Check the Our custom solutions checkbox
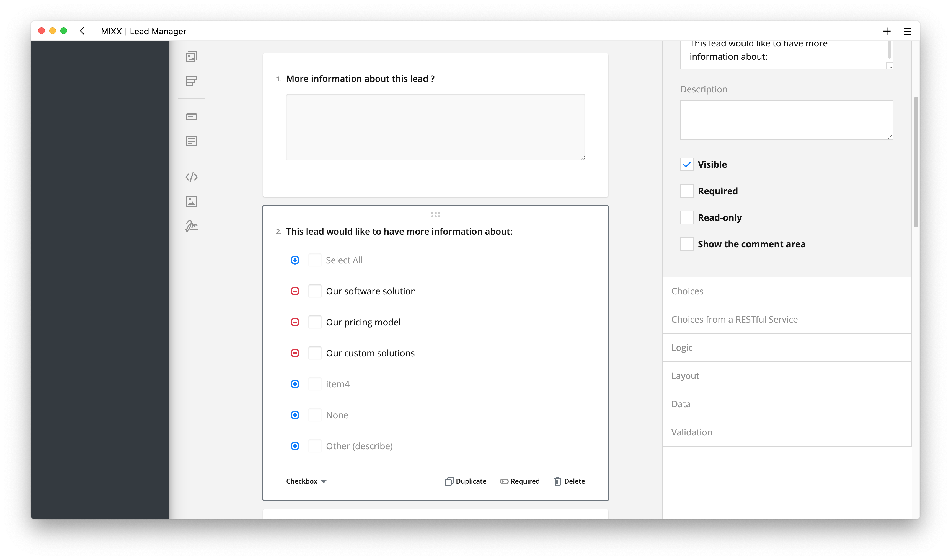This screenshot has width=951, height=560. pyautogui.click(x=315, y=353)
